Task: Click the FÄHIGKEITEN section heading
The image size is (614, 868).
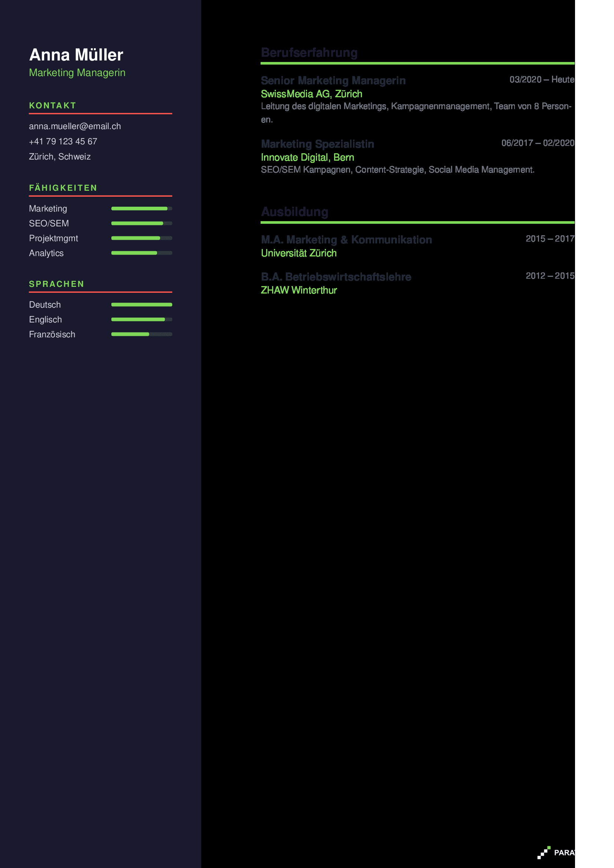Action: 63,188
